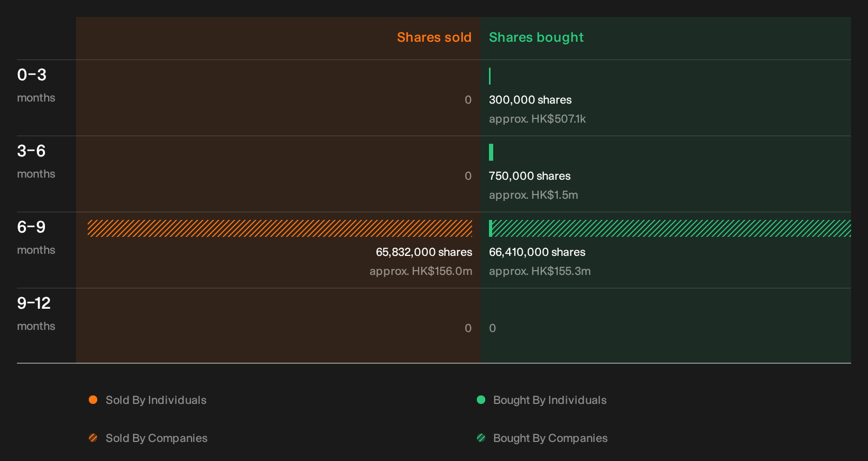Click the Bought By Individuals legend label
This screenshot has width=868, height=461.
(550, 400)
